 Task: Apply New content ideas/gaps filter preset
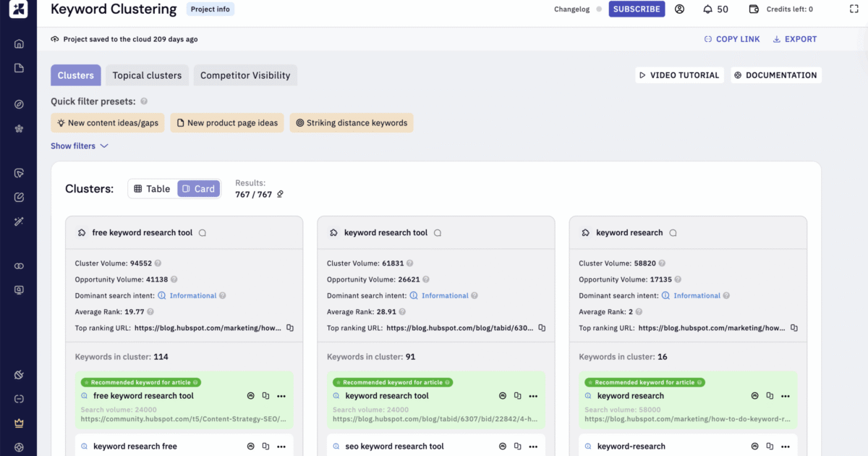108,123
